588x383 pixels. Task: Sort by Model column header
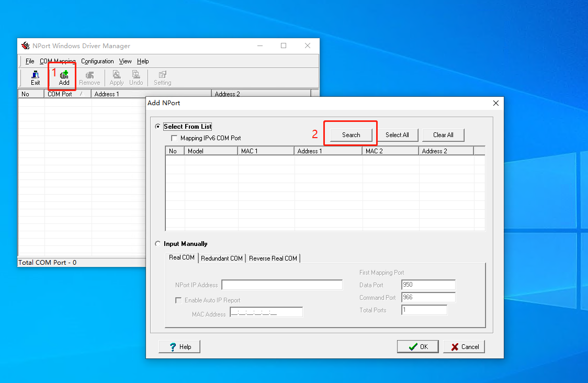(211, 151)
